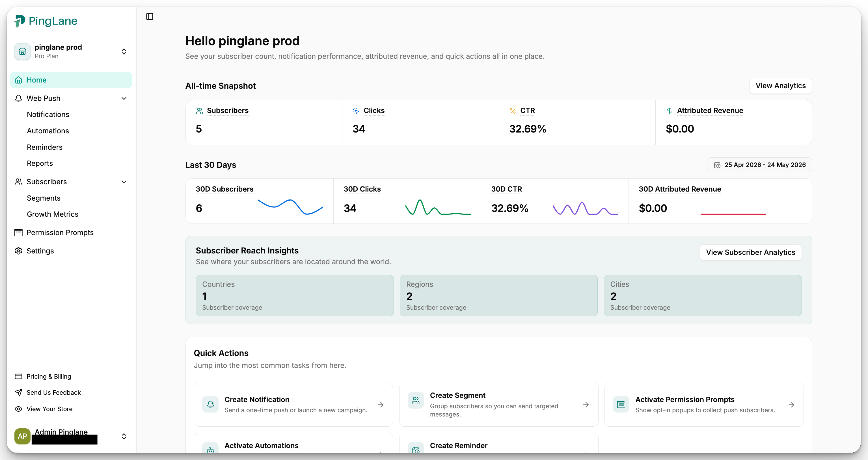The width and height of the screenshot is (868, 460).
Task: Click the View Analytics button
Action: [780, 86]
